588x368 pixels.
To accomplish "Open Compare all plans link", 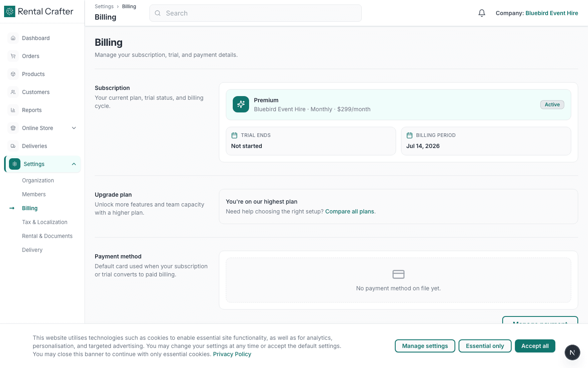I will pos(350,211).
